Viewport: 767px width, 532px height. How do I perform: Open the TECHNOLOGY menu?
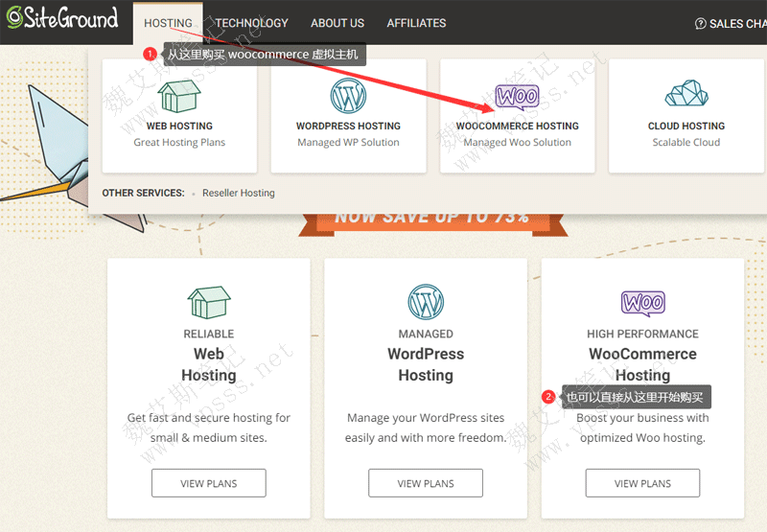(251, 23)
